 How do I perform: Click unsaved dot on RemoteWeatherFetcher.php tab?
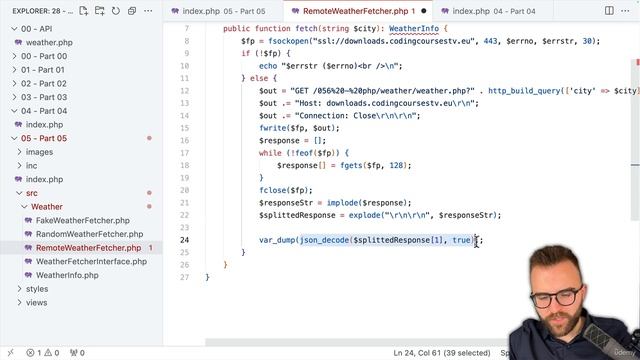pyautogui.click(x=424, y=11)
